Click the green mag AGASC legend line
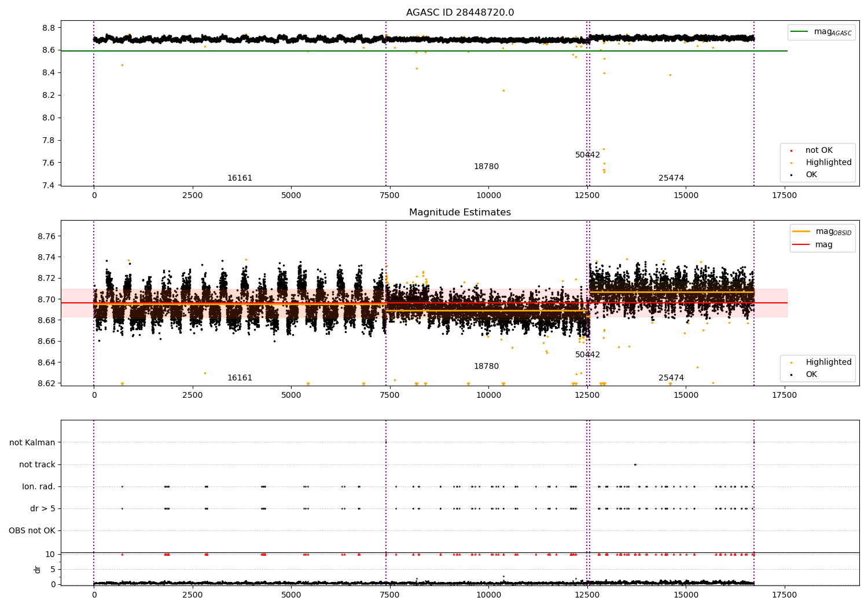868x608 pixels. pyautogui.click(x=799, y=32)
